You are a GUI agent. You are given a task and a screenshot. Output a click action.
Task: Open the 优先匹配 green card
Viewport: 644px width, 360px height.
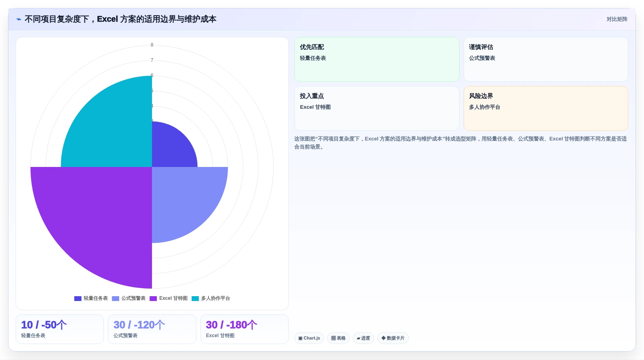point(377,59)
